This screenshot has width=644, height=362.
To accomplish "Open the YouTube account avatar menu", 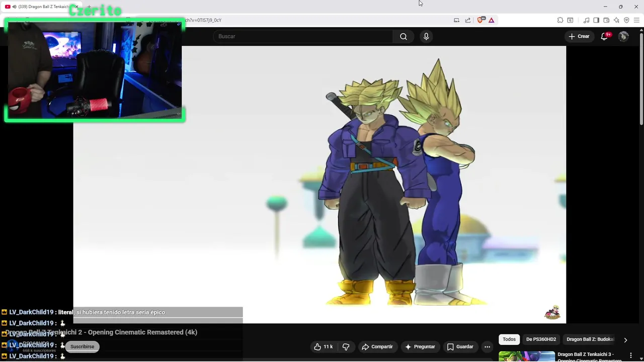I will tap(623, 36).
